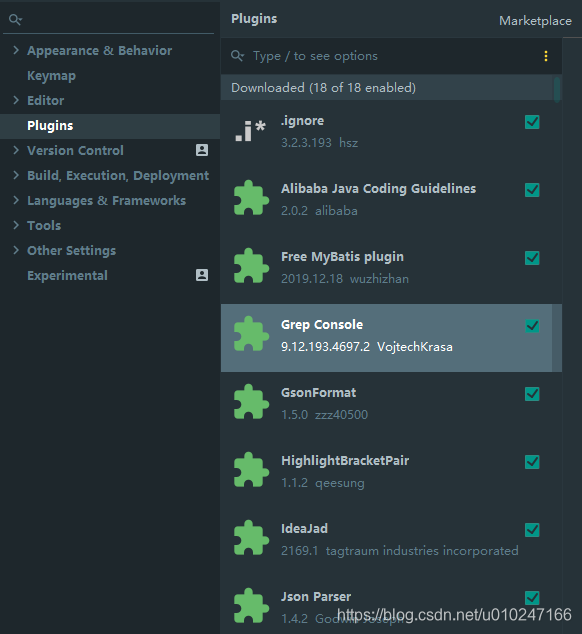582x634 pixels.
Task: Click the GsonFormat puzzle icon
Action: click(x=251, y=402)
